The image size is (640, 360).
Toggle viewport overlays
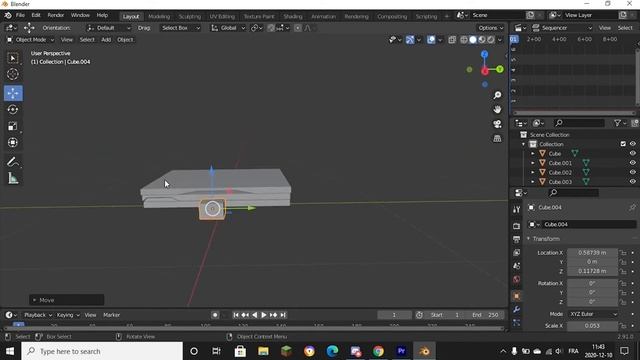431,40
